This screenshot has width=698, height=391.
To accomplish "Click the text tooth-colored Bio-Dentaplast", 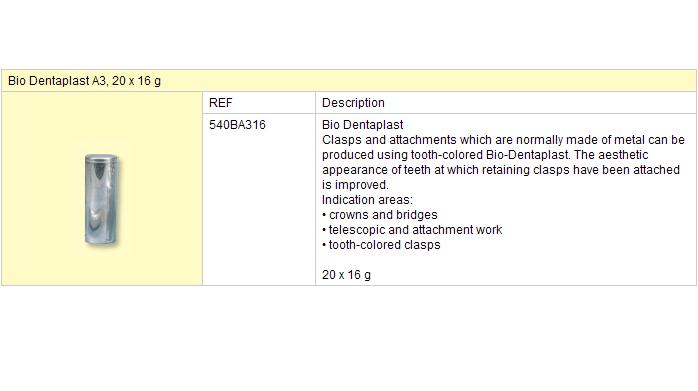I will click(x=490, y=155).
